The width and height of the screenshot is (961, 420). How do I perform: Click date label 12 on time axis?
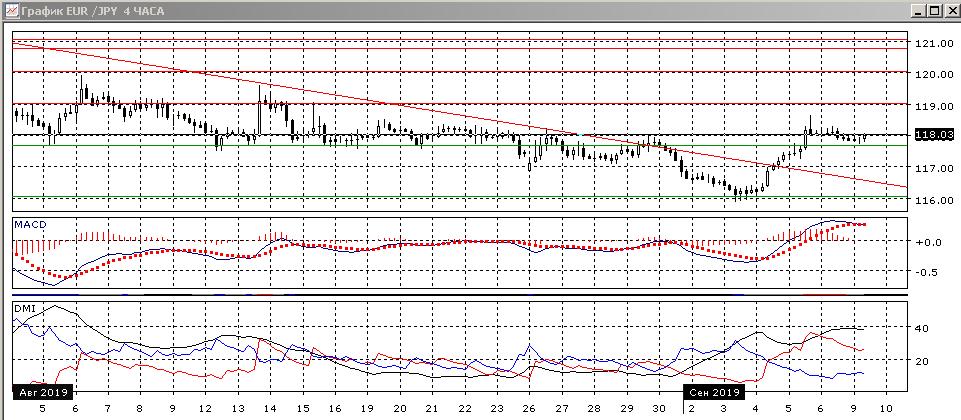(205, 408)
